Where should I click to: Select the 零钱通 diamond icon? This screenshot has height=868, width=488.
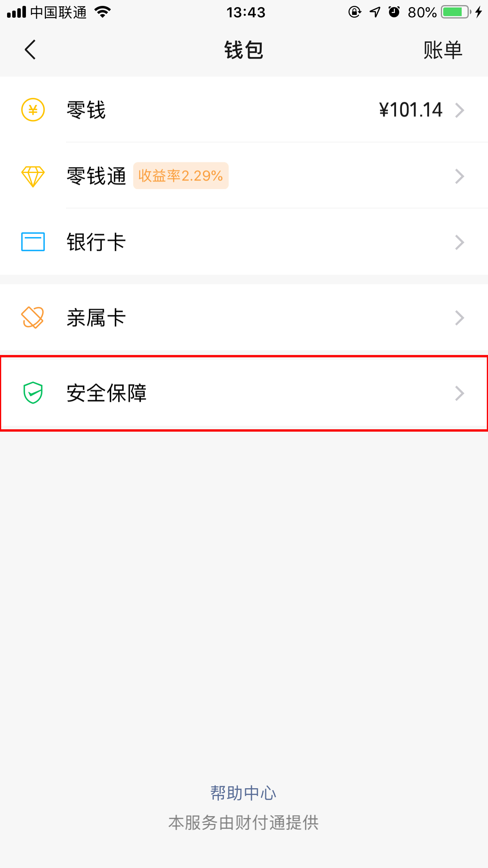click(33, 176)
